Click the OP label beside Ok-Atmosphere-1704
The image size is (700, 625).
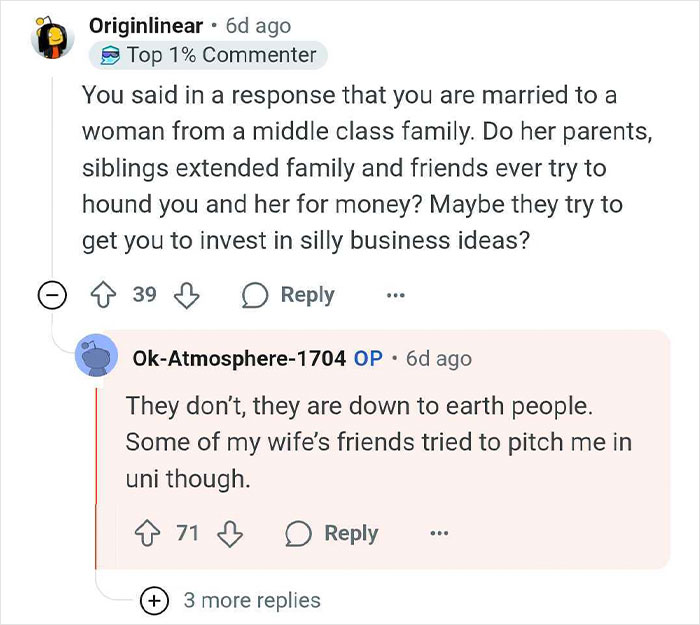[369, 357]
